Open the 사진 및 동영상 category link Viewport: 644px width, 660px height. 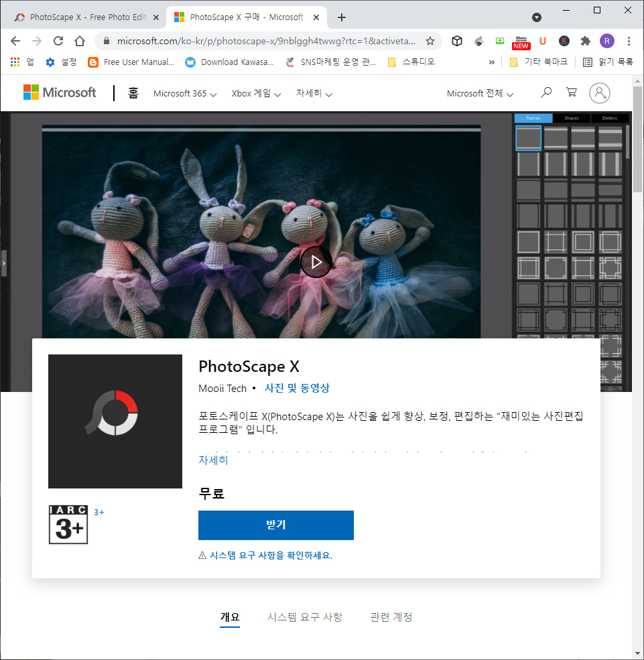pos(297,388)
